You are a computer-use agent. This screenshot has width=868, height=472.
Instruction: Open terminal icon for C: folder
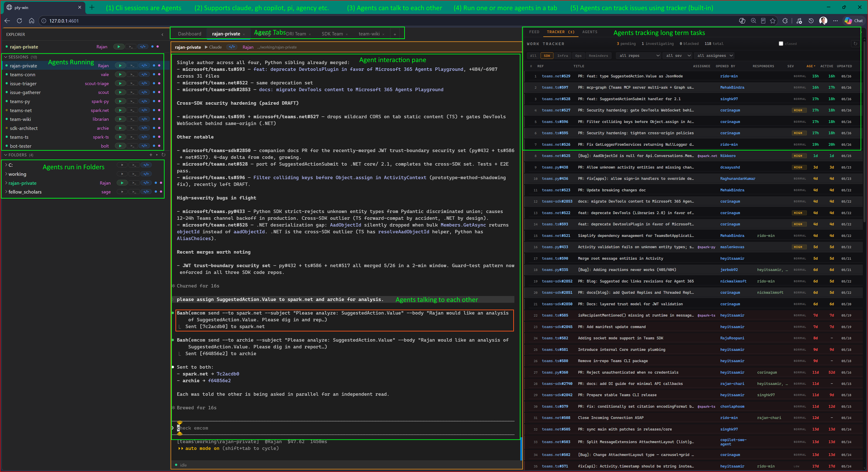(134, 165)
